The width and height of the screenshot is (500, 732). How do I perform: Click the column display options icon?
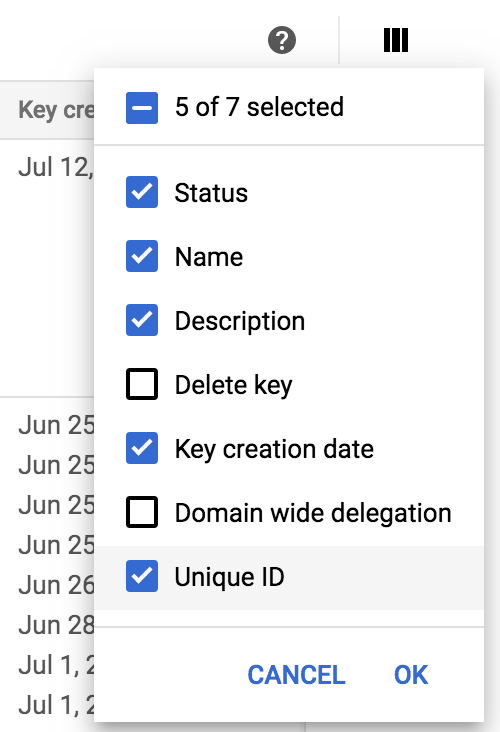[x=395, y=40]
